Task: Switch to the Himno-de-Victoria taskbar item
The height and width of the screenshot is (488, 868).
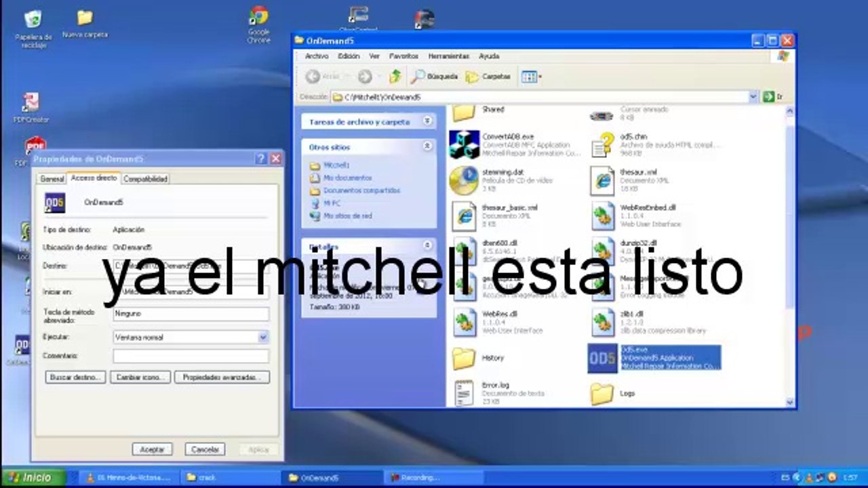Action: click(129, 478)
